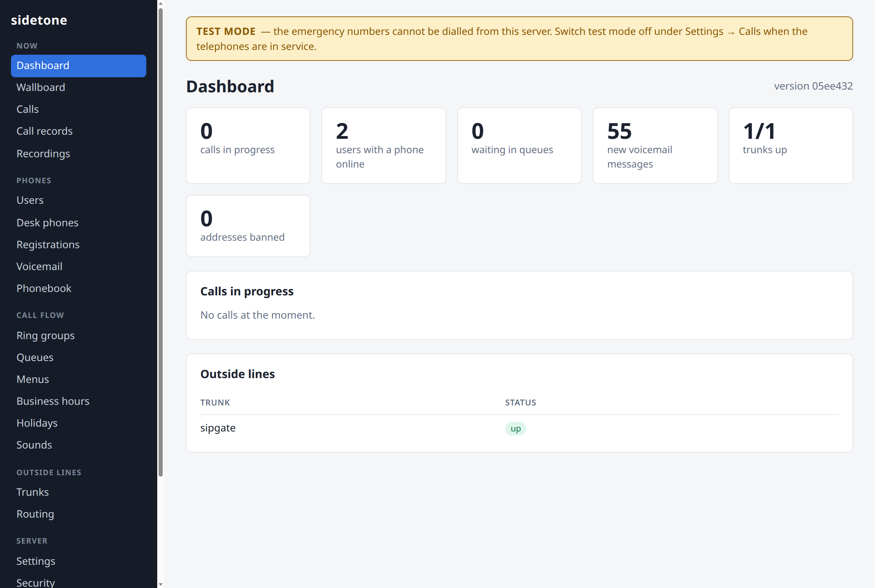Open Business hours page

pyautogui.click(x=78, y=401)
